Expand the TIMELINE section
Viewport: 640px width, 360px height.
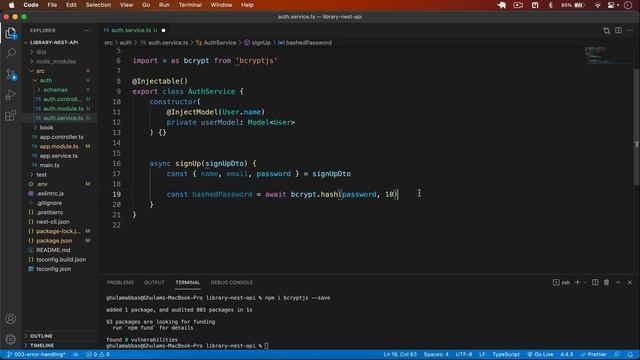tap(42, 345)
